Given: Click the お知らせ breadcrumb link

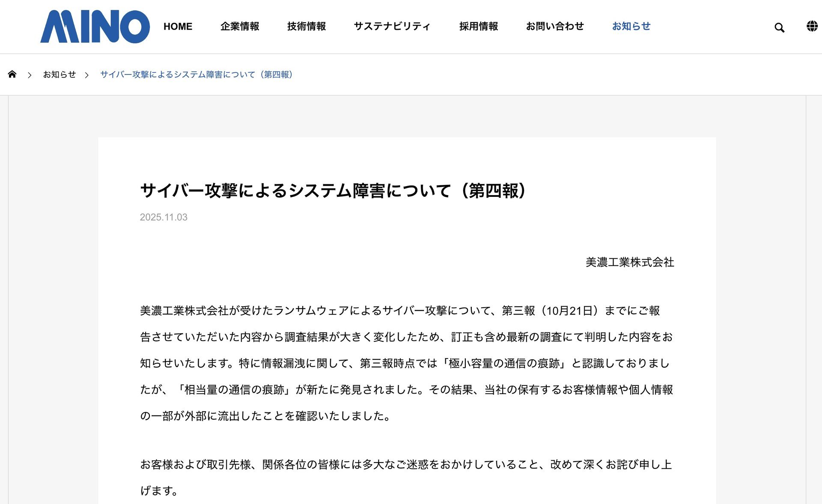Looking at the screenshot, I should pos(60,74).
